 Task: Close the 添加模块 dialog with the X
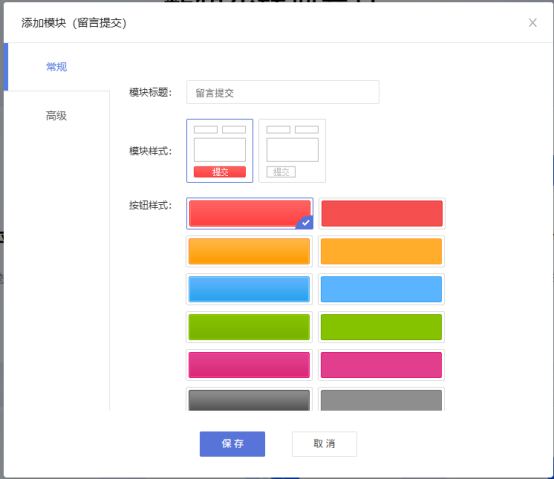pyautogui.click(x=532, y=23)
